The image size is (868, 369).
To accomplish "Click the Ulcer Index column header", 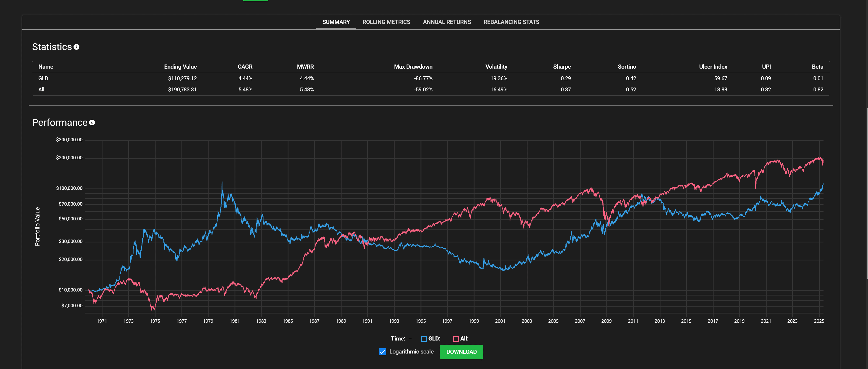I will 713,67.
